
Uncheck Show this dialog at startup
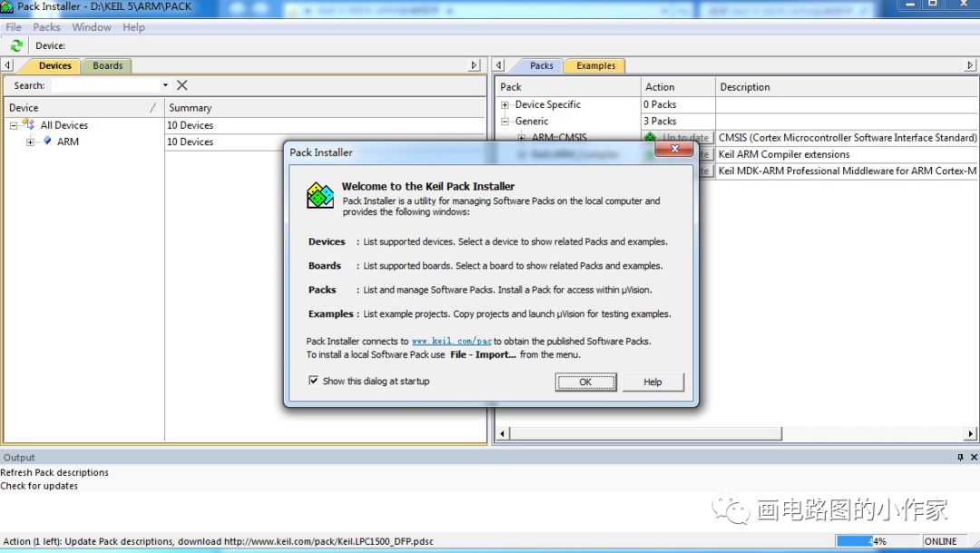click(x=313, y=380)
